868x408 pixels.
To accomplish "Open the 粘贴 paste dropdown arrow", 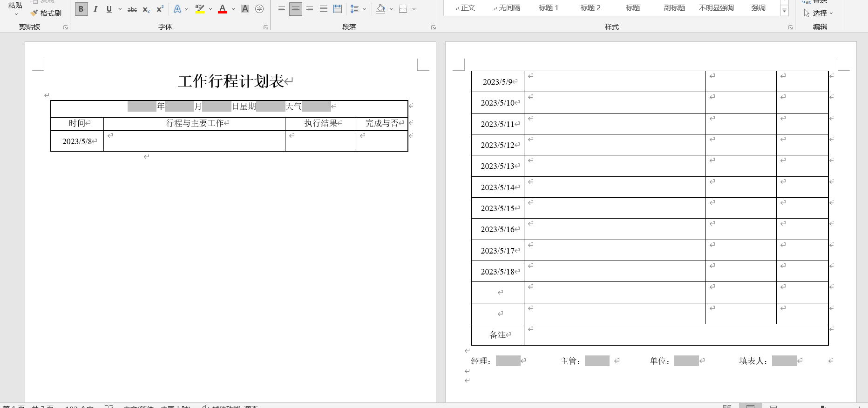I will coord(15,14).
